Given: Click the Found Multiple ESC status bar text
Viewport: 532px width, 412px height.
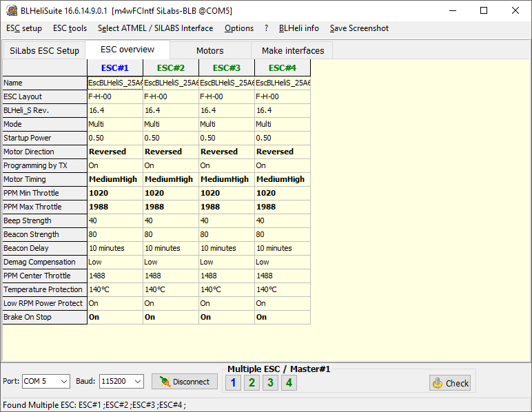Looking at the screenshot, I should click(94, 405).
